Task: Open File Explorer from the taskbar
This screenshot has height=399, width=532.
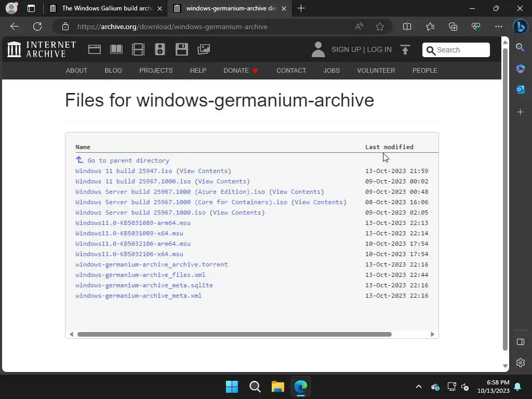Action: click(x=278, y=387)
